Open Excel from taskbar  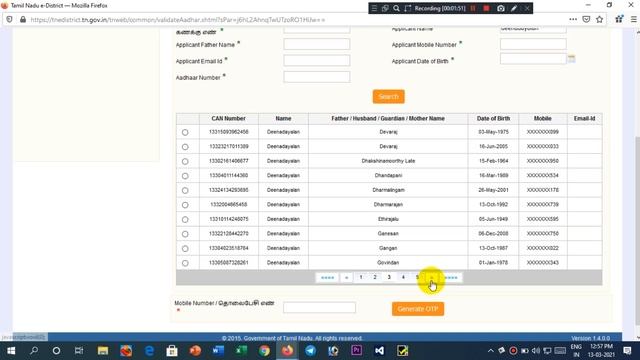click(x=241, y=351)
